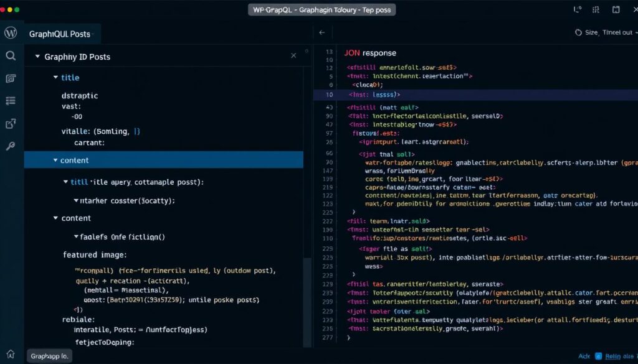Collapse the Graphiy ID Posts section
The image size is (638, 364).
click(37, 57)
